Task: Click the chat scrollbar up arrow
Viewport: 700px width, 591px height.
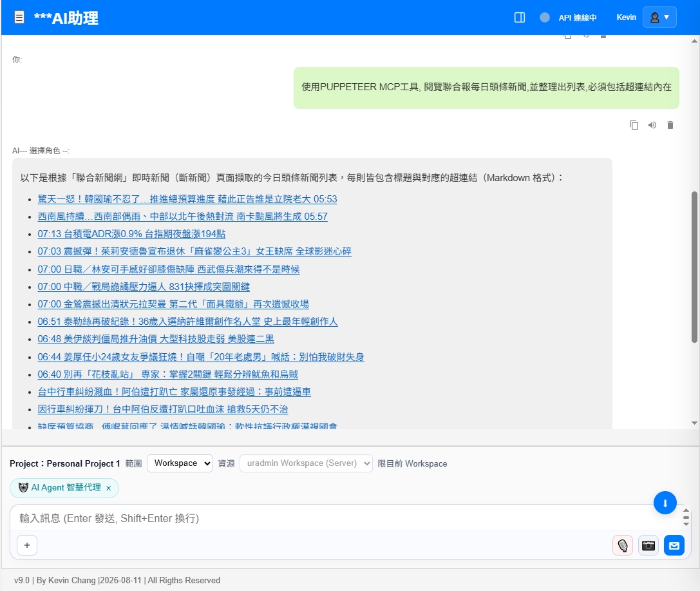Action: click(694, 41)
